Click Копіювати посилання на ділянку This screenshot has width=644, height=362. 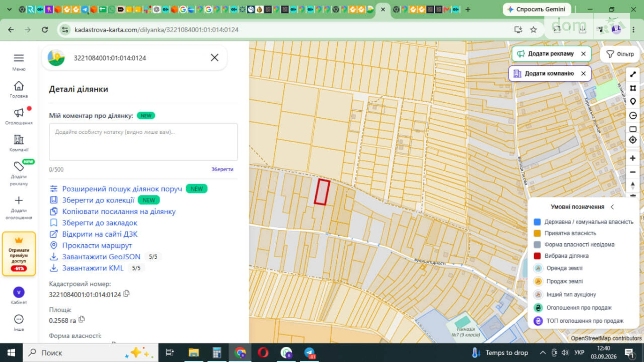point(119,211)
